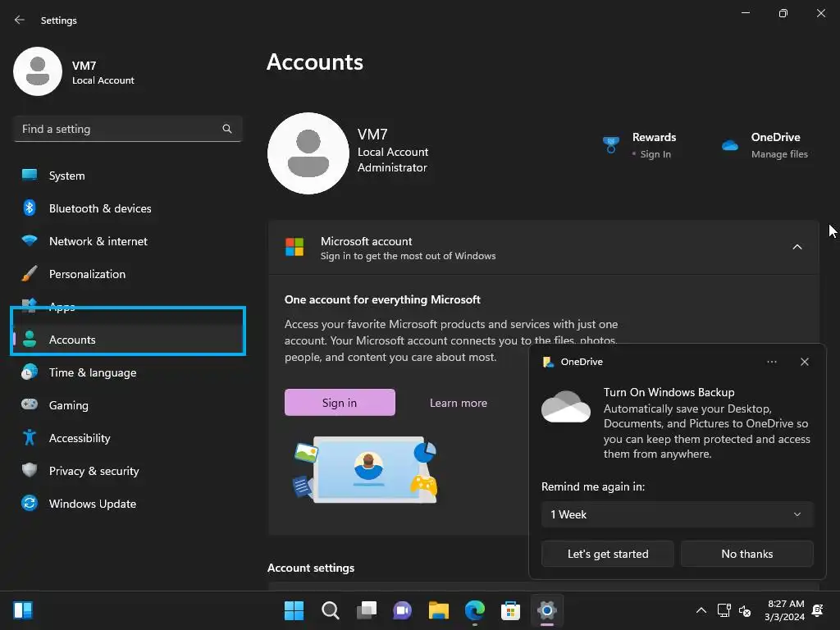Open the notification center bell icon
Image resolution: width=840 pixels, height=630 pixels.
click(x=818, y=610)
